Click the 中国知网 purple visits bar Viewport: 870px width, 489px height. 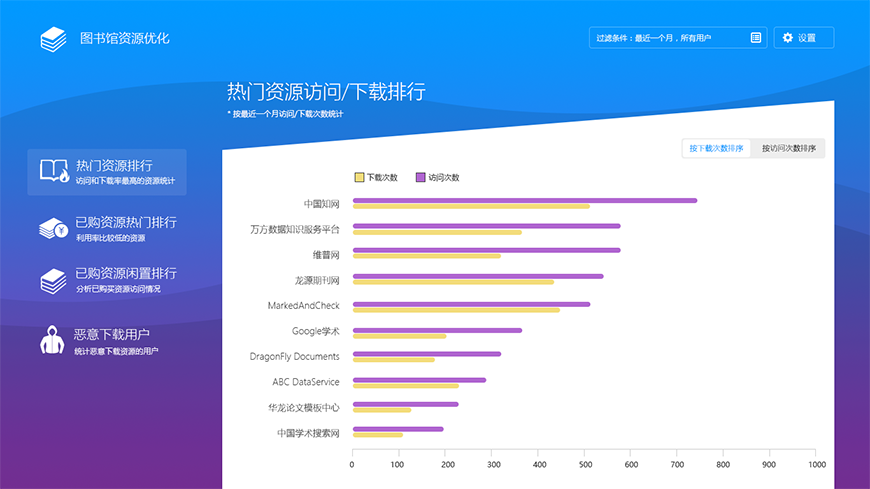pyautogui.click(x=525, y=200)
